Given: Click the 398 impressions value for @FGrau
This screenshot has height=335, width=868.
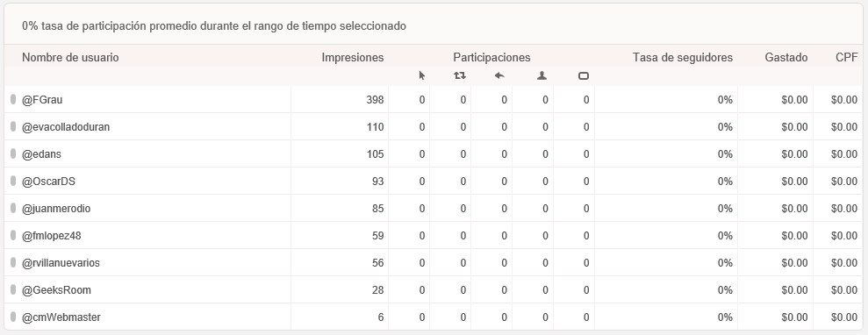Looking at the screenshot, I should (375, 100).
